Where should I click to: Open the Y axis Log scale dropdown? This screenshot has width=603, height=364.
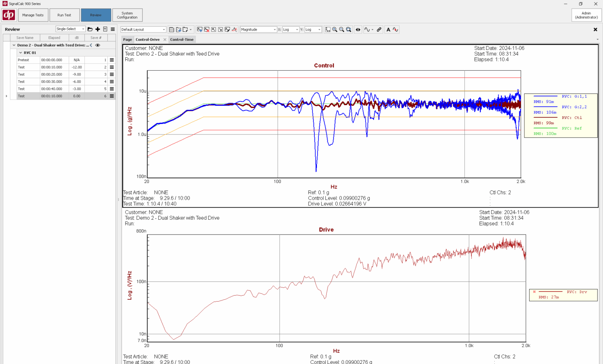point(313,29)
